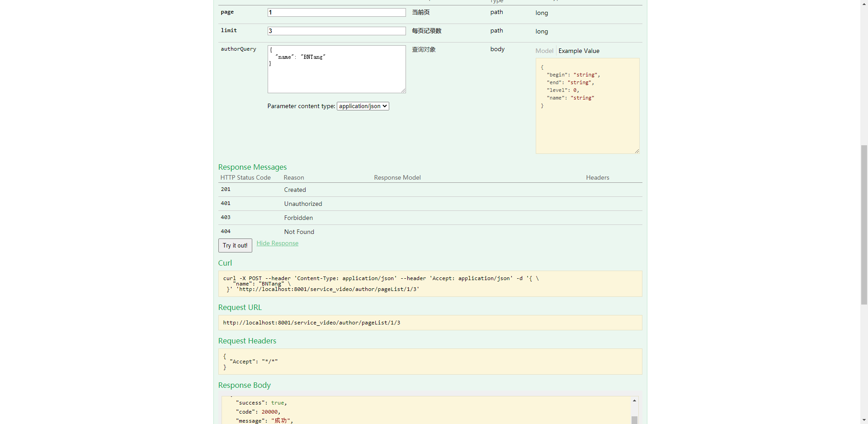Click the HTTP Status Code column header
The height and width of the screenshot is (424, 868).
tap(245, 177)
